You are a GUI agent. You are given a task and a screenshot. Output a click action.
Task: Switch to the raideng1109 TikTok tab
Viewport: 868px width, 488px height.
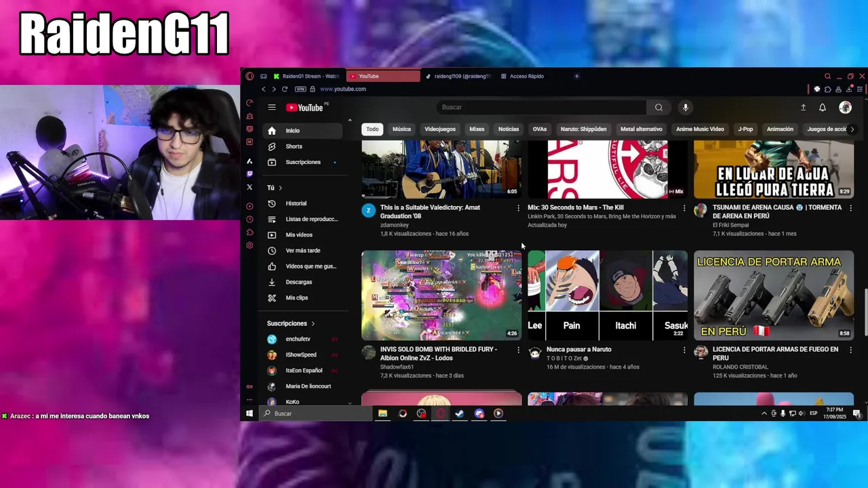pos(458,76)
